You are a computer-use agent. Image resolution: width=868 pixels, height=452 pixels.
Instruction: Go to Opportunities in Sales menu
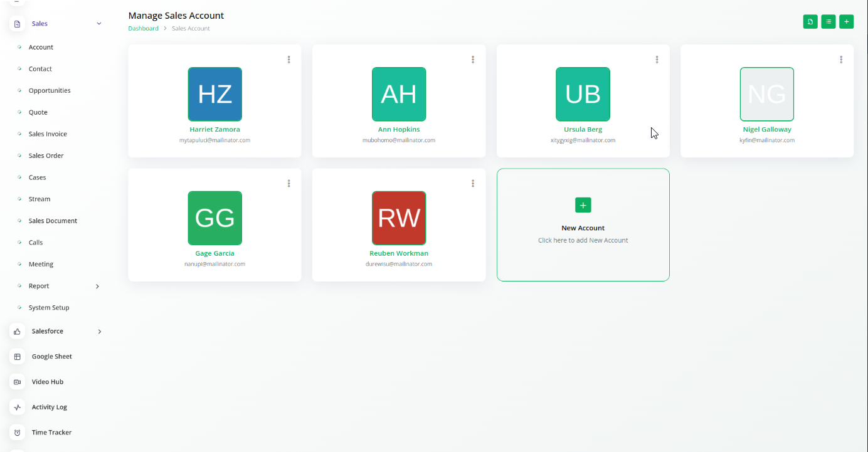pyautogui.click(x=50, y=90)
